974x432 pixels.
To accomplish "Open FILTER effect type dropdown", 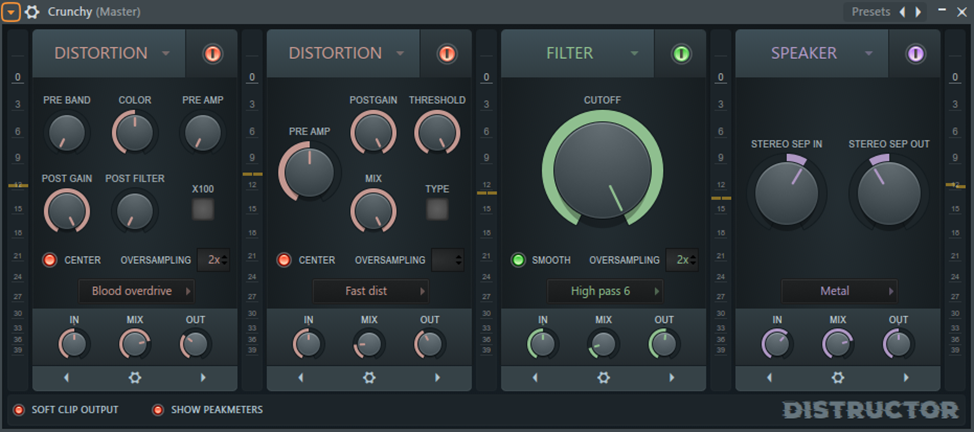I will 577,53.
